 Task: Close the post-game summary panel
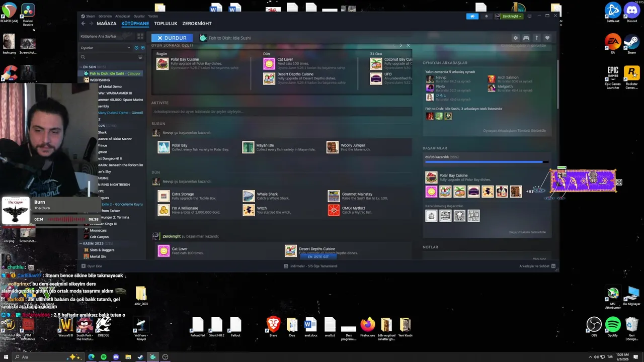pos(408,45)
